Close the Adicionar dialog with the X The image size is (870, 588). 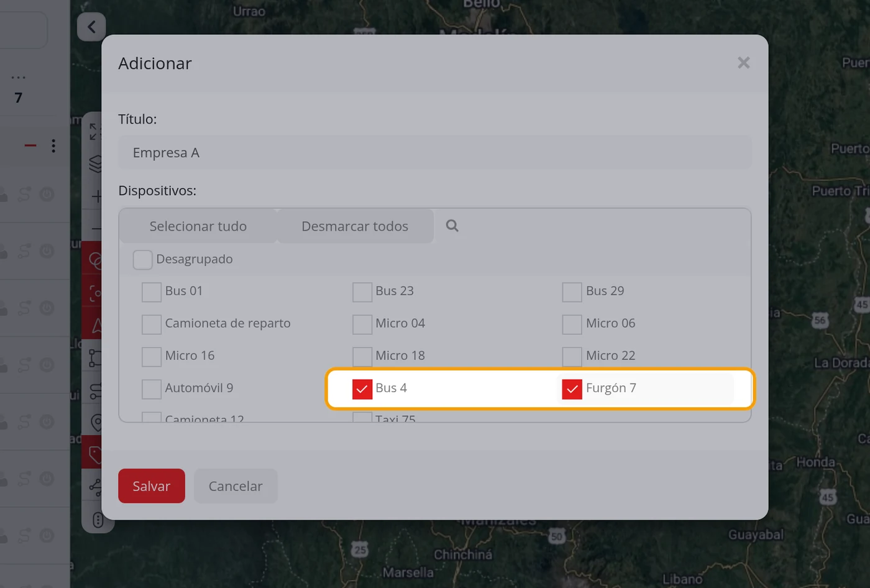pos(744,63)
